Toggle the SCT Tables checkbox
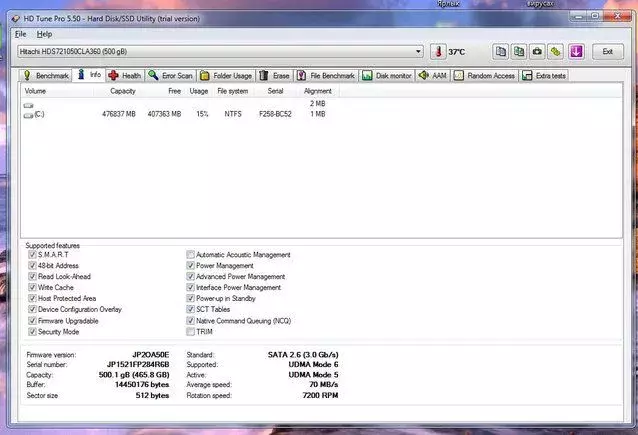The height and width of the screenshot is (435, 638). pos(190,310)
